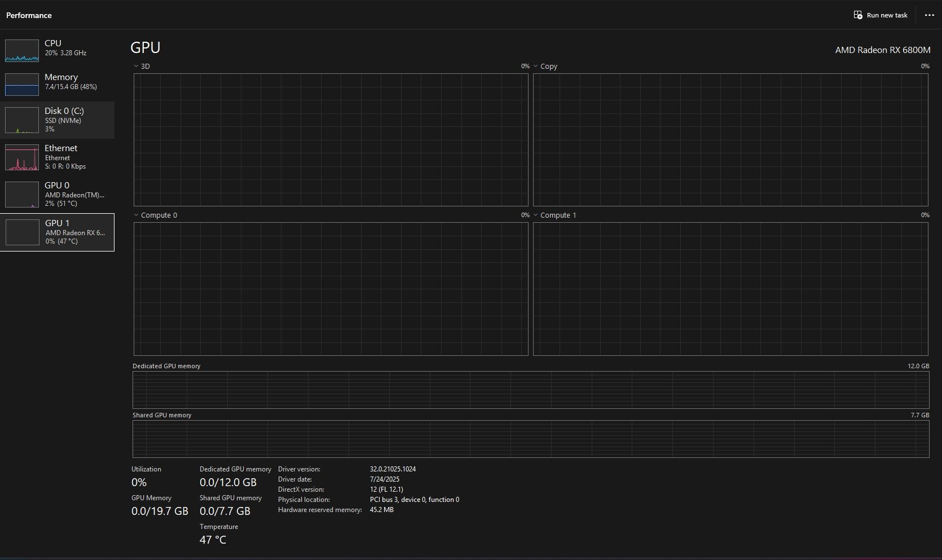Viewport: 942px width, 560px height.
Task: Open the three-dot more options menu
Action: 930,15
